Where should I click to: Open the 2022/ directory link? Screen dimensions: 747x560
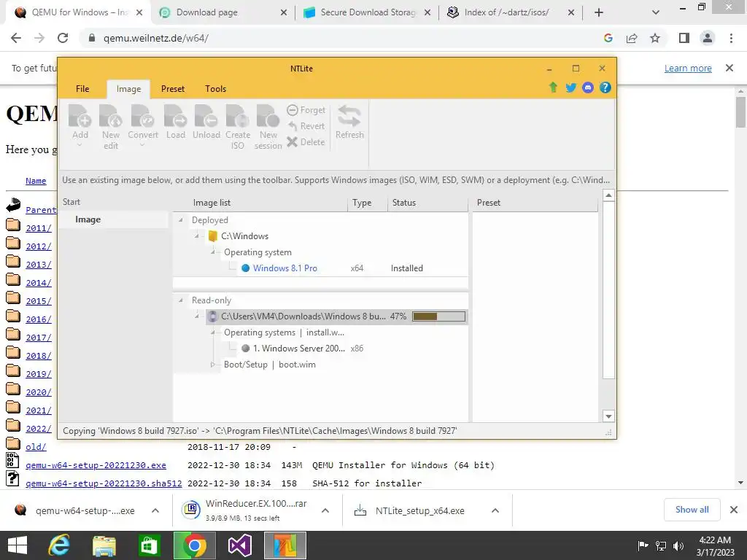[x=39, y=429]
